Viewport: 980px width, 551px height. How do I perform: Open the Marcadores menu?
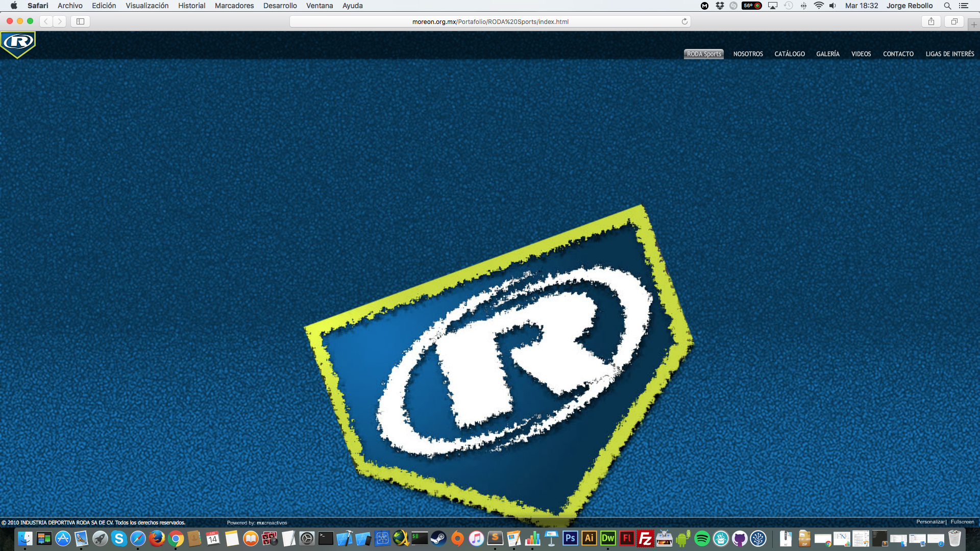pyautogui.click(x=234, y=6)
